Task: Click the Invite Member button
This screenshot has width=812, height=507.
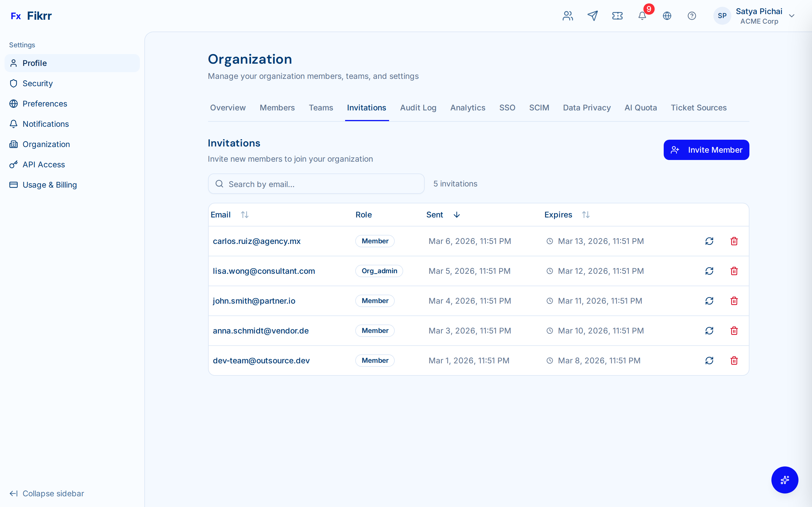Action: pyautogui.click(x=706, y=150)
